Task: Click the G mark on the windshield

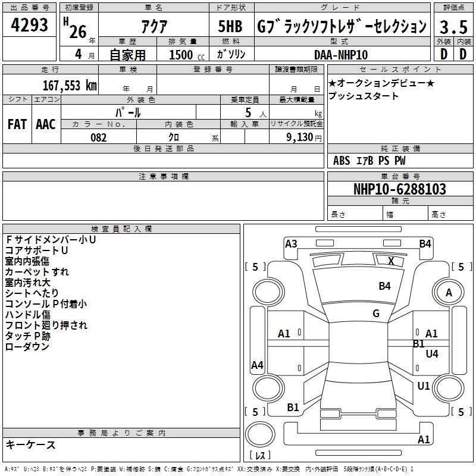Action: coord(376,314)
